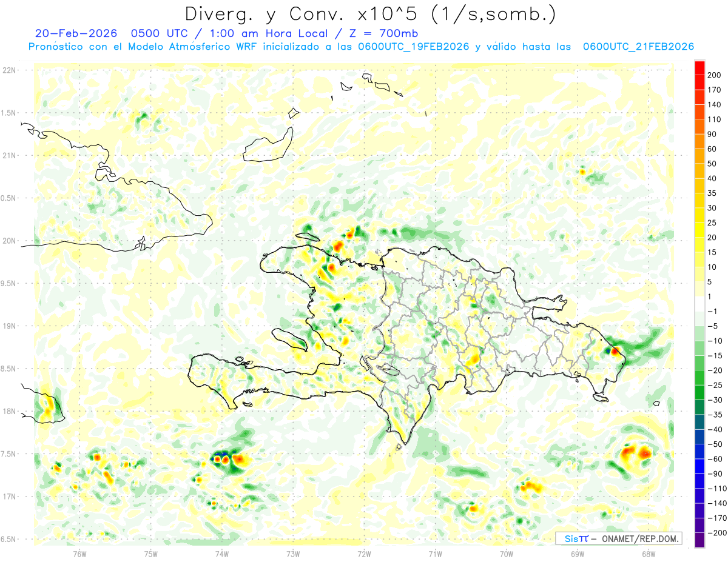Select the 'Pronóstico con el Modelo Atmósferico WRF' line
728x562 pixels.
point(143,47)
